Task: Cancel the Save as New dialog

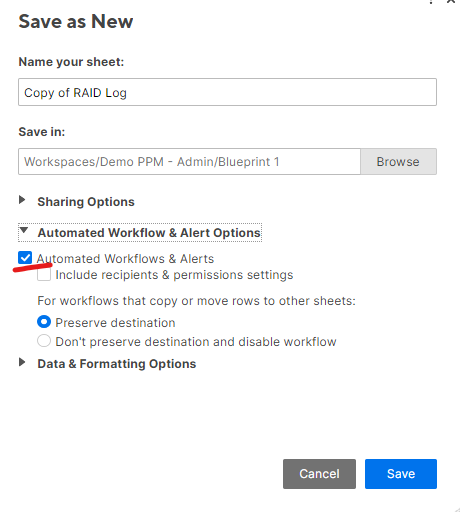Action: (319, 474)
